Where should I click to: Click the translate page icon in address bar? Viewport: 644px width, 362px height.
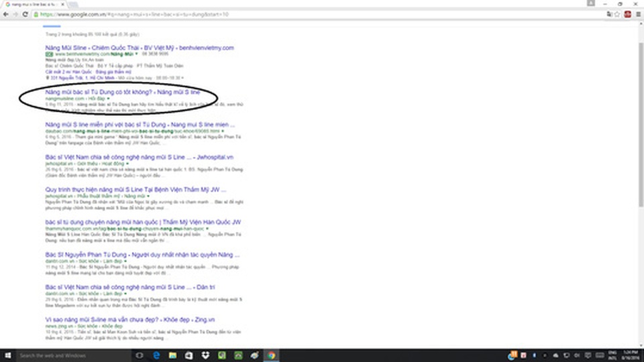[609, 13]
